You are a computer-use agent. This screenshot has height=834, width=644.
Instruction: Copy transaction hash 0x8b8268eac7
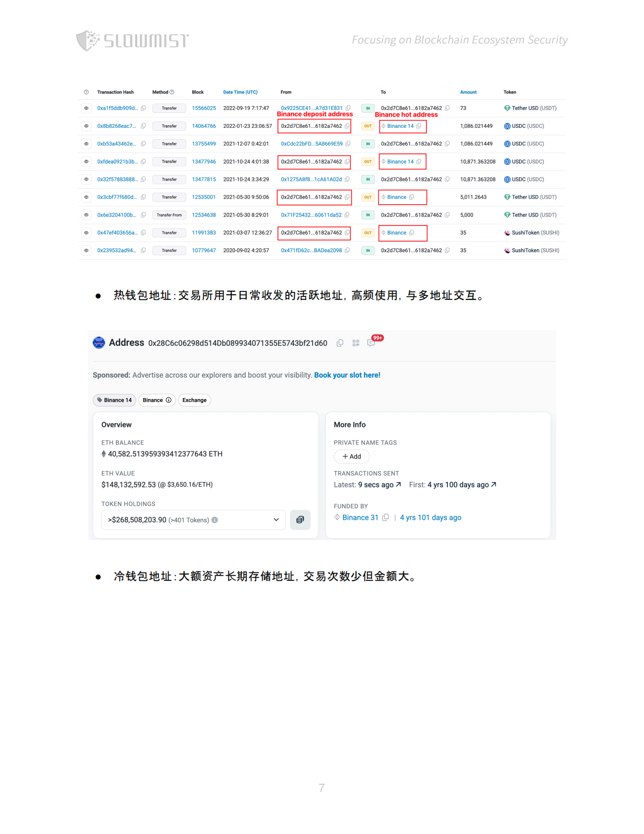click(143, 126)
